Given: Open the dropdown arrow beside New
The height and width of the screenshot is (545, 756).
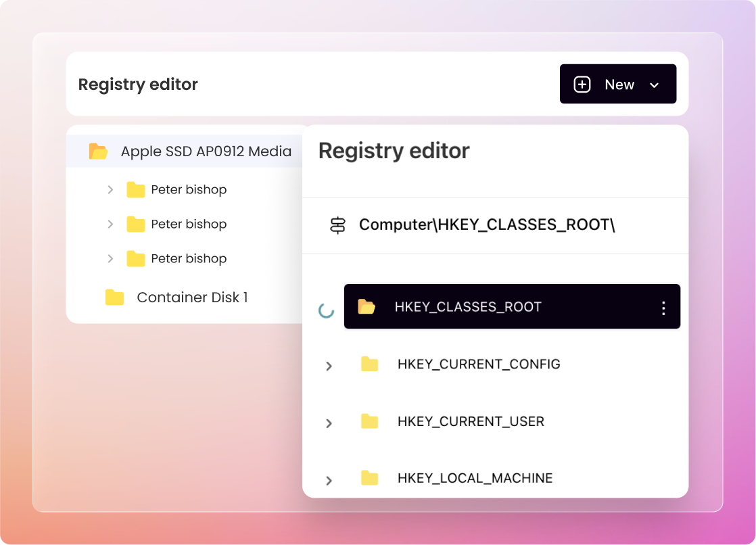Looking at the screenshot, I should [x=654, y=85].
